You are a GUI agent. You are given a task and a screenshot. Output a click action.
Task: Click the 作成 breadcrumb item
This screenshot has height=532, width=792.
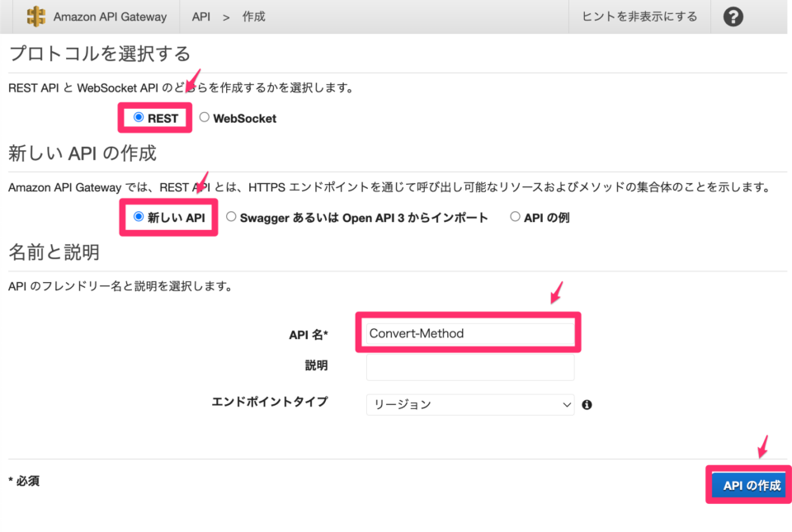(x=252, y=16)
